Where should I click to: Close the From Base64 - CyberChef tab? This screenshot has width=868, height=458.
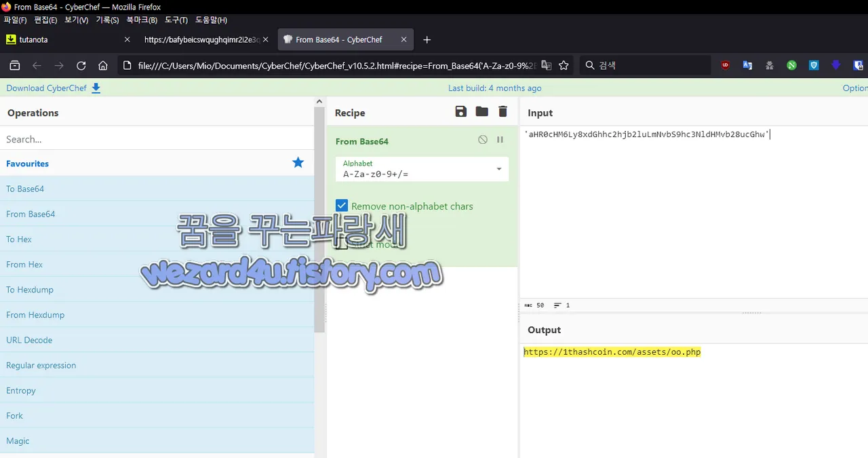click(x=403, y=39)
